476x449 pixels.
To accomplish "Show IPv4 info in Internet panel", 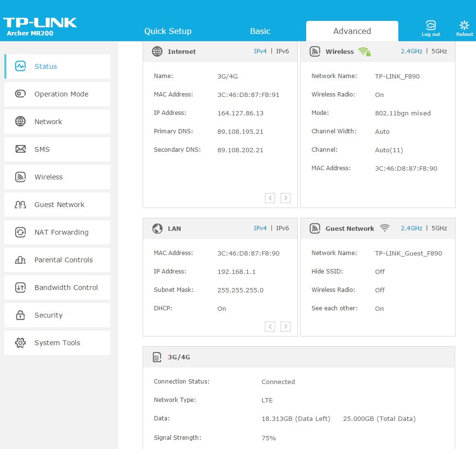I will point(260,51).
